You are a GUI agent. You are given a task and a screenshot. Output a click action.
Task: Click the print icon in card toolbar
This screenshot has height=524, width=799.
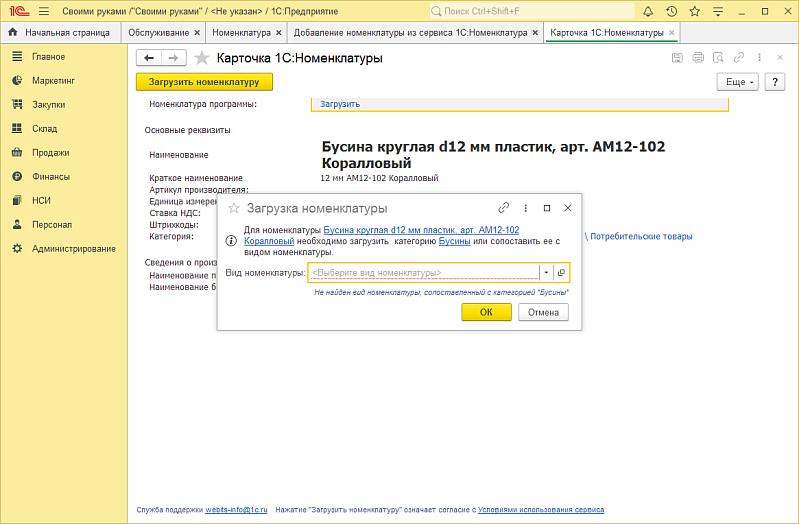click(x=698, y=58)
